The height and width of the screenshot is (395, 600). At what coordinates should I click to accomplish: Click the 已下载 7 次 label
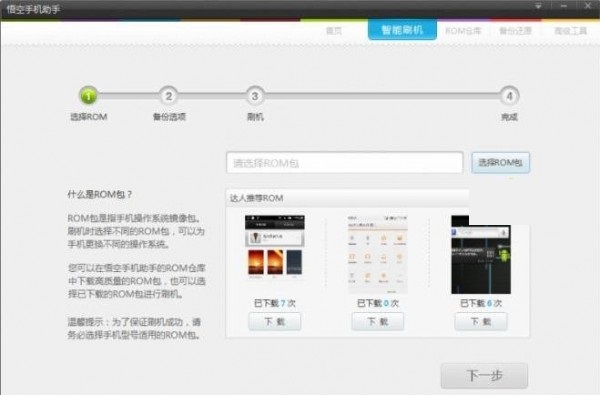coord(275,303)
